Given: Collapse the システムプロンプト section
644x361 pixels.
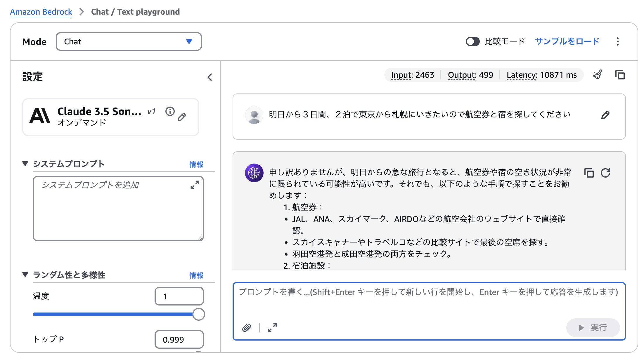Looking at the screenshot, I should pyautogui.click(x=25, y=164).
